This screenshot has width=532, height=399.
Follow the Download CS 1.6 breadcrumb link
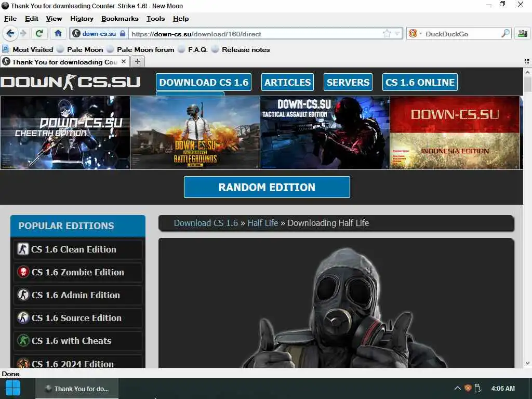[x=206, y=223]
